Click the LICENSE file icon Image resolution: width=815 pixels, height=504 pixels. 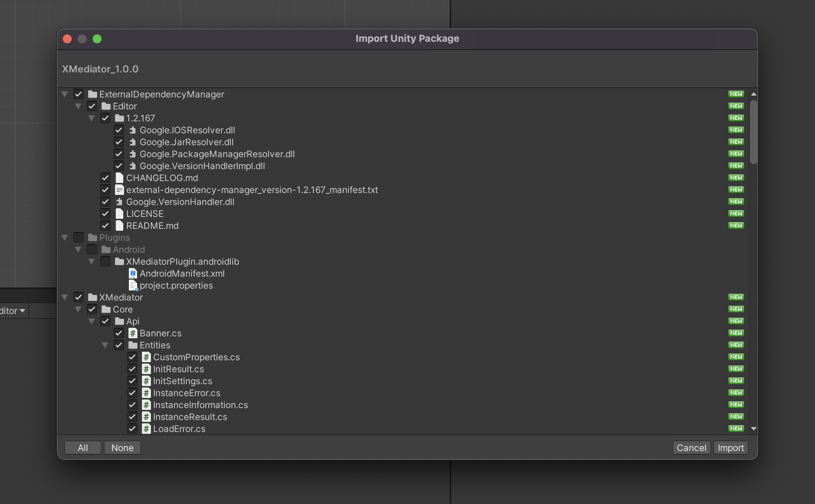[119, 214]
